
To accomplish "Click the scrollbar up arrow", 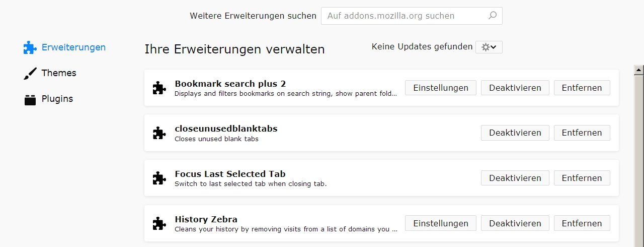I will 638,70.
